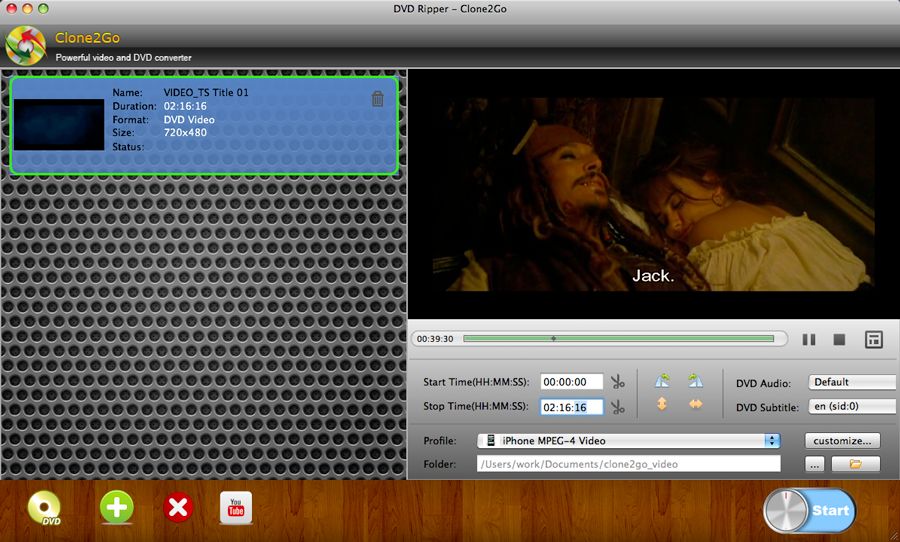Open the customize... profile settings
The image size is (900, 542).
click(842, 440)
